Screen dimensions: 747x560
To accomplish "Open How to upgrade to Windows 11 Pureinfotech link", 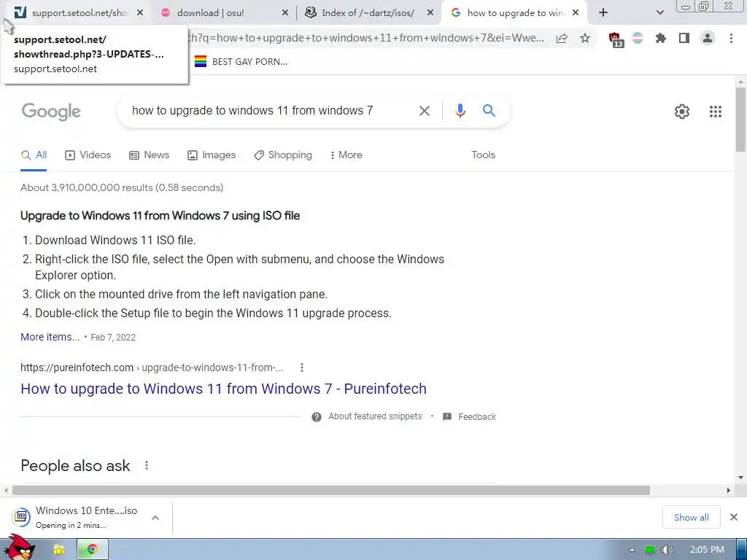I will [x=223, y=389].
